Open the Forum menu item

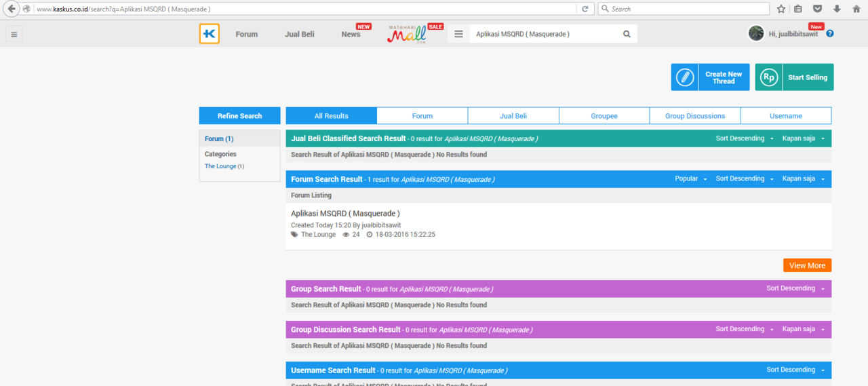(247, 34)
